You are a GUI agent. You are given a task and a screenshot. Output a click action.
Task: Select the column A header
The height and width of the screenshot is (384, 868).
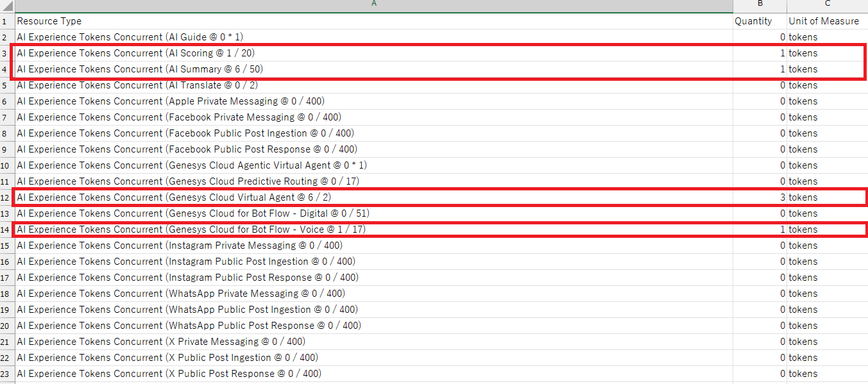click(x=373, y=5)
